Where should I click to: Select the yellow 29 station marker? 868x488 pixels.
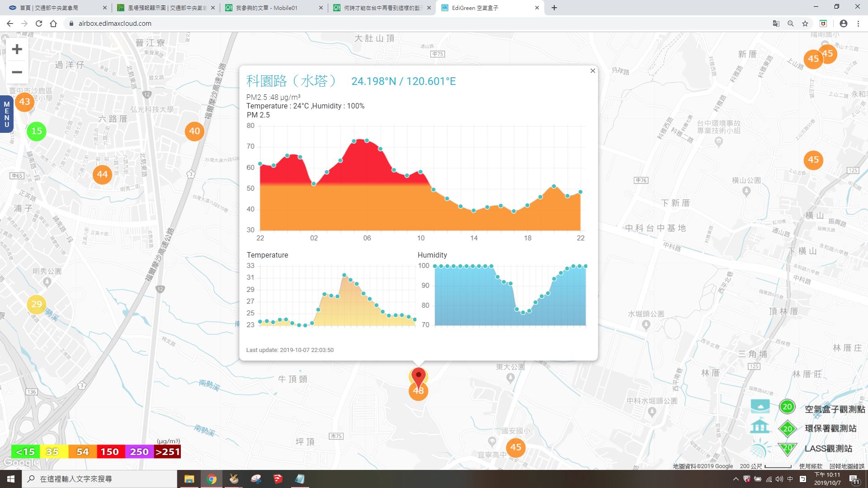tap(37, 304)
